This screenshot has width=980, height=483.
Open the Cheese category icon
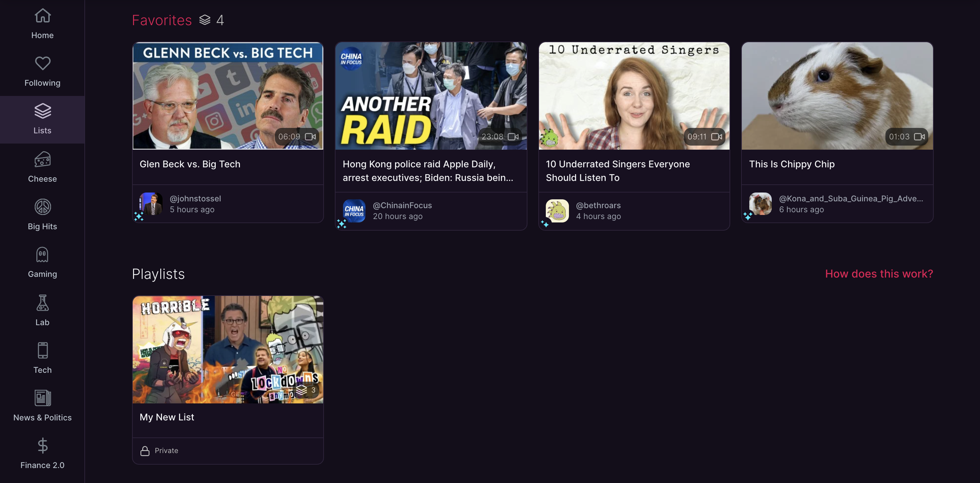pos(42,159)
